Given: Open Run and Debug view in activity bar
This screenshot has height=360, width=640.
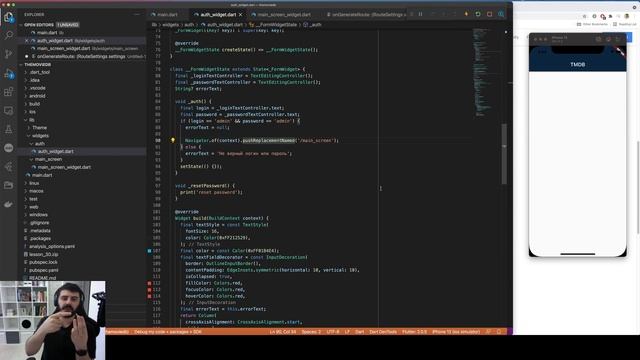Looking at the screenshot, I should click(x=8, y=74).
